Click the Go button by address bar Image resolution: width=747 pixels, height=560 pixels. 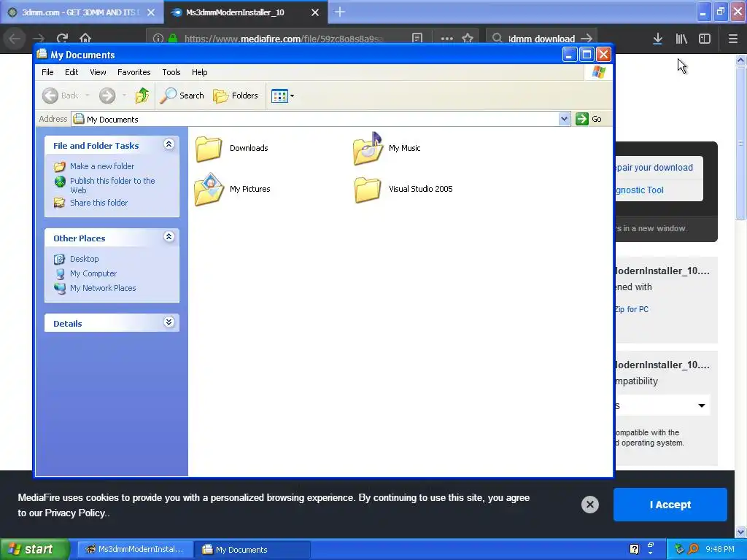(x=589, y=119)
